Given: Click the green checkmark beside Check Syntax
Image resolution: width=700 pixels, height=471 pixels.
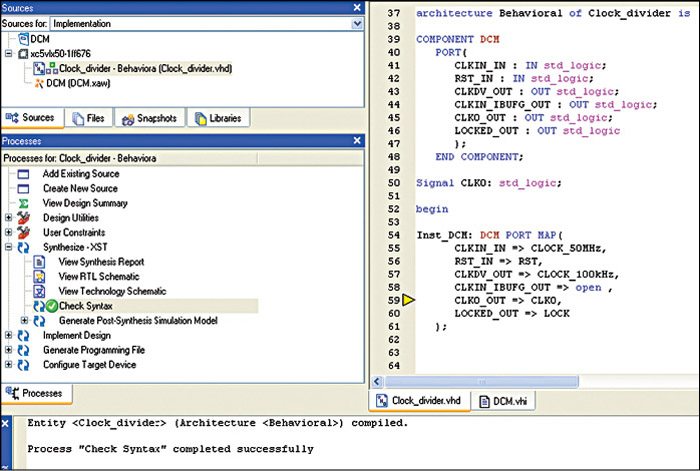Looking at the screenshot, I should click(52, 306).
